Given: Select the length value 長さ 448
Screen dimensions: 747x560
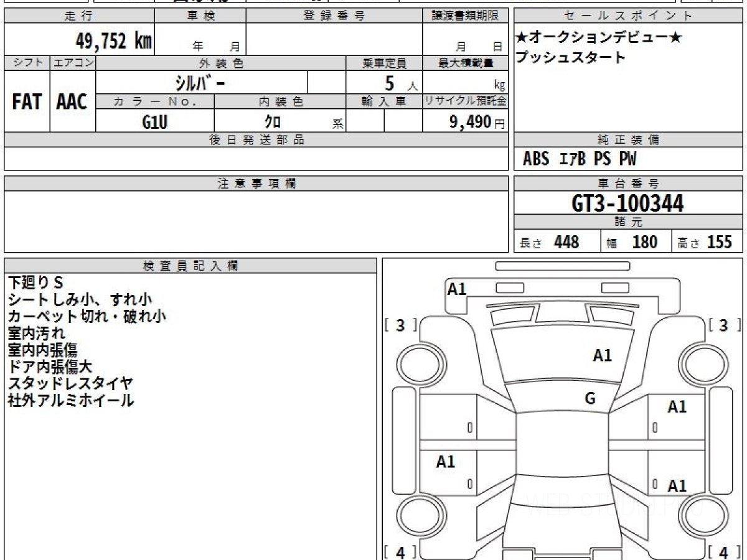Looking at the screenshot, I should 549,242.
